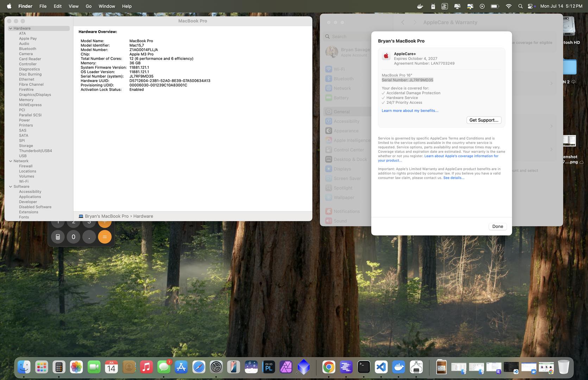
Task: Open Control Center from menu bar
Action: pos(531,6)
